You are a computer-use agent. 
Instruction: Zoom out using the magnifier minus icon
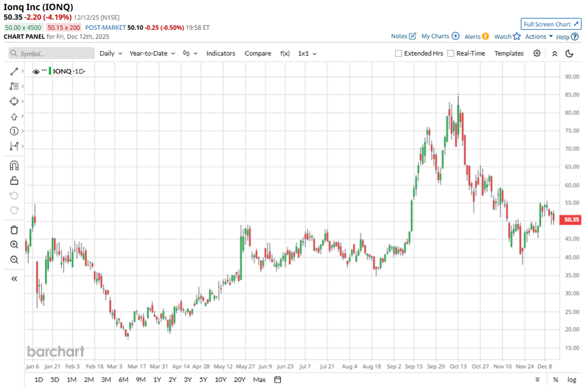(x=14, y=260)
